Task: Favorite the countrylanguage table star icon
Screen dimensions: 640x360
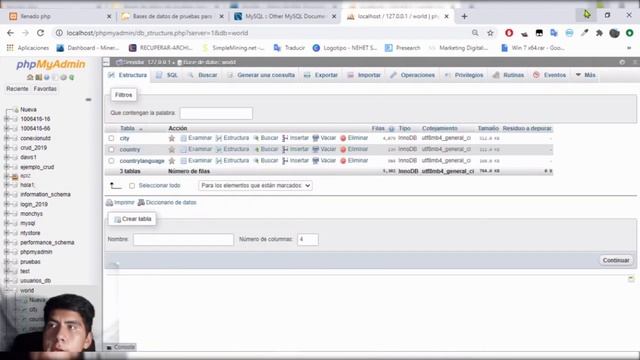Action: pos(172,161)
